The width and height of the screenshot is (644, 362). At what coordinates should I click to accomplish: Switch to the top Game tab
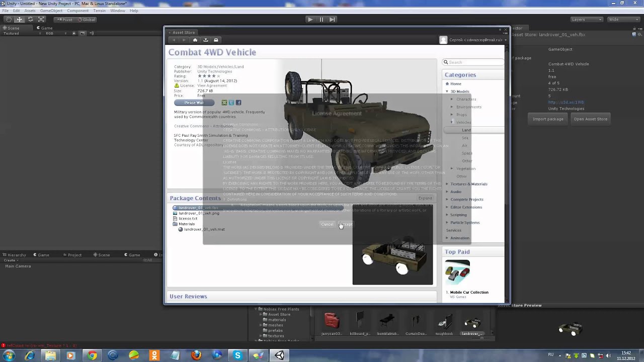[x=44, y=28]
